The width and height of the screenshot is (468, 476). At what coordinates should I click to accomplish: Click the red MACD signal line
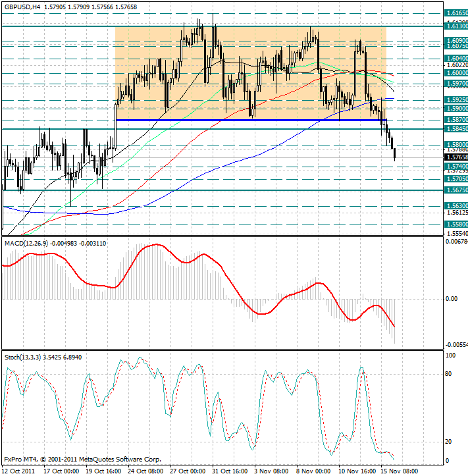click(151, 246)
